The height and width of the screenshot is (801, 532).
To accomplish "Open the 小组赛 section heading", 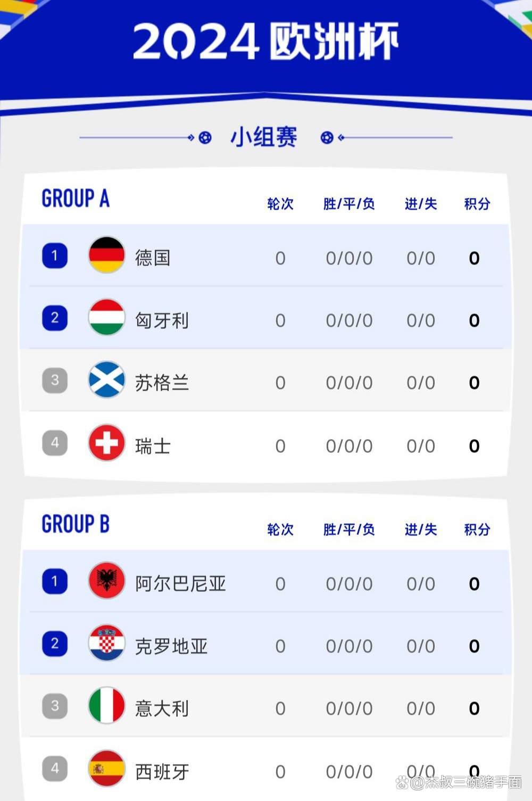I will [x=264, y=137].
